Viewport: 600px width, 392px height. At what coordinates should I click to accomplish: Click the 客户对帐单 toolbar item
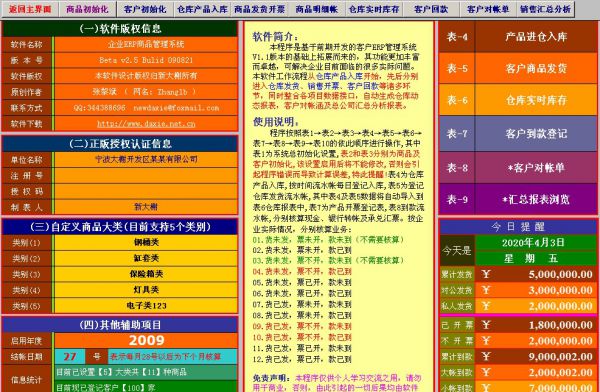pyautogui.click(x=488, y=9)
